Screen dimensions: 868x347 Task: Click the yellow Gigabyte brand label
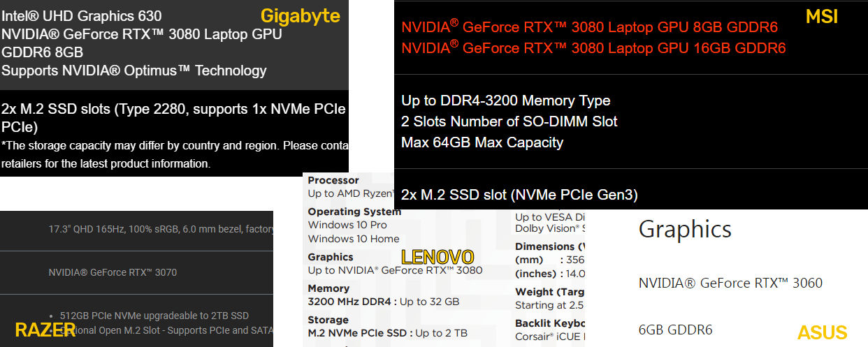tap(300, 16)
